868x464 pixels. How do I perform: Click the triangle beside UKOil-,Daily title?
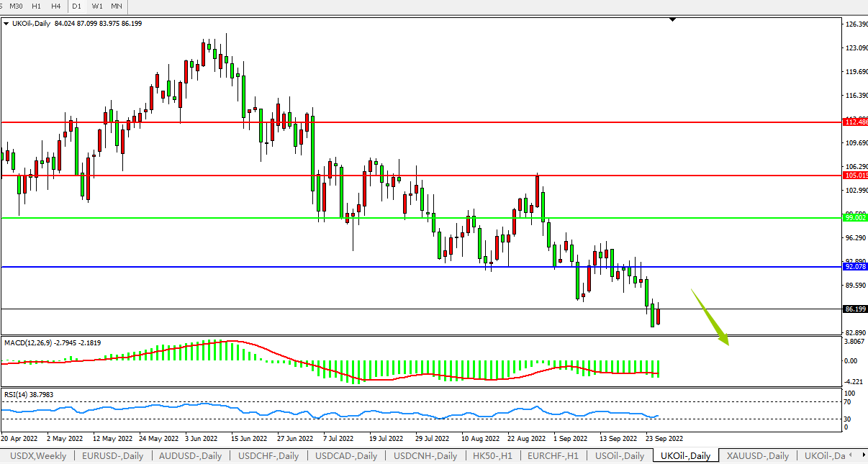click(x=7, y=23)
